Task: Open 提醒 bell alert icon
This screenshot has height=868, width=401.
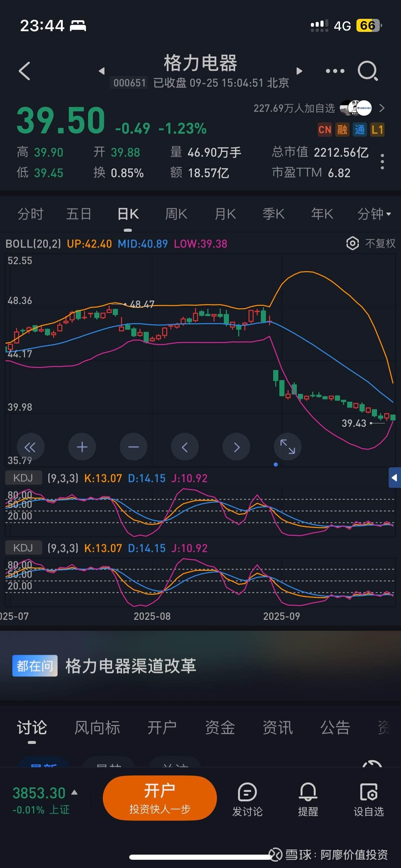Action: tap(308, 799)
